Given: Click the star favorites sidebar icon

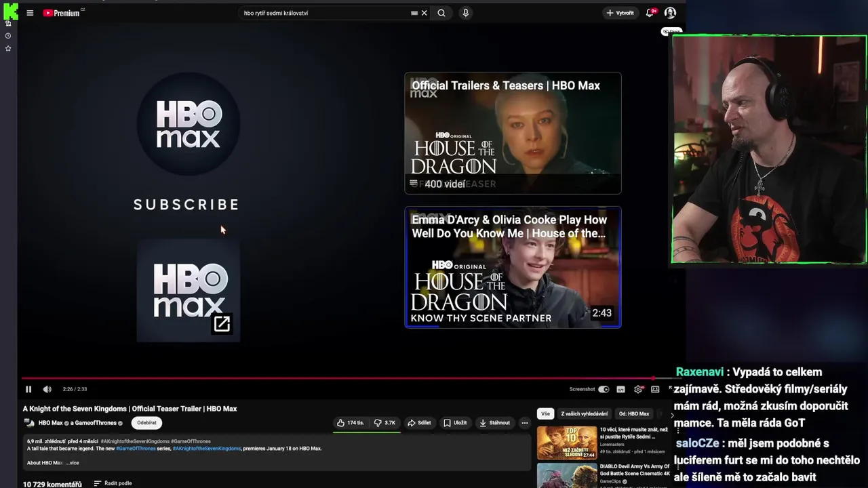Looking at the screenshot, I should pos(8,49).
